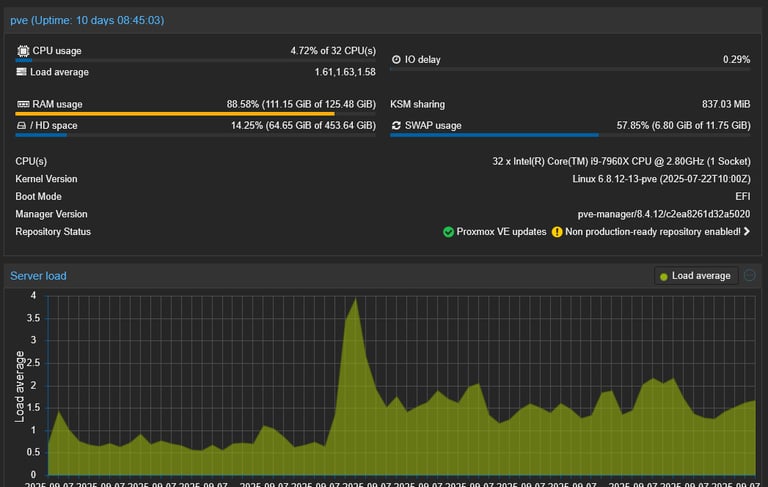Click the pve uptime panel title
The width and height of the screenshot is (768, 487).
tap(87, 21)
